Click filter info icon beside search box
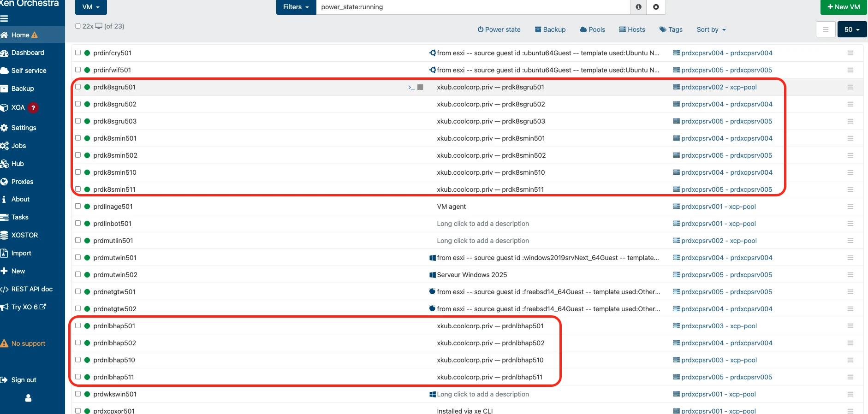The height and width of the screenshot is (414, 868). point(638,7)
